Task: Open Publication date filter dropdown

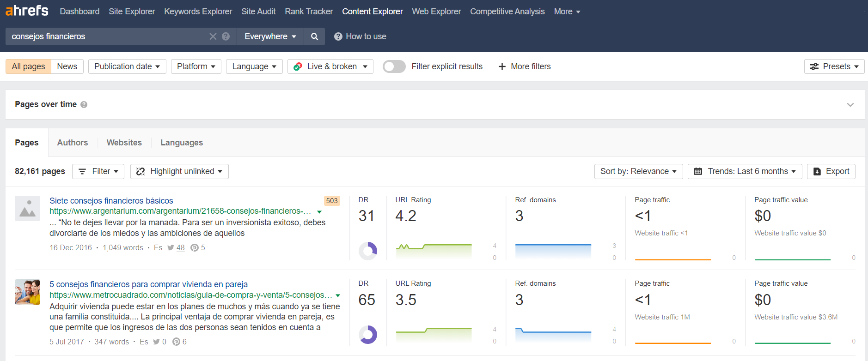Action: tap(127, 66)
